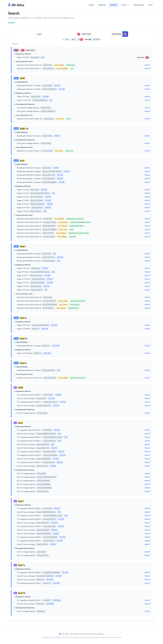Open the HOME navigation item

[91, 5]
